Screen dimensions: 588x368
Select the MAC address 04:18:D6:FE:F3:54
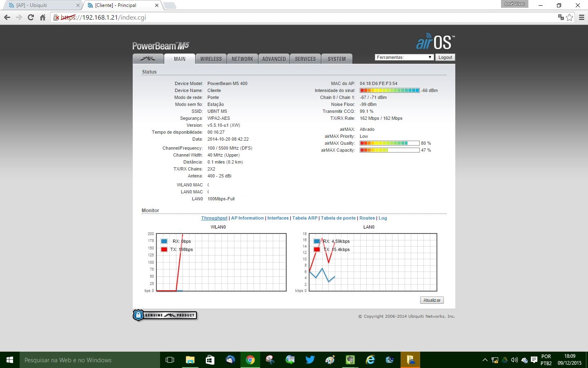coord(379,83)
